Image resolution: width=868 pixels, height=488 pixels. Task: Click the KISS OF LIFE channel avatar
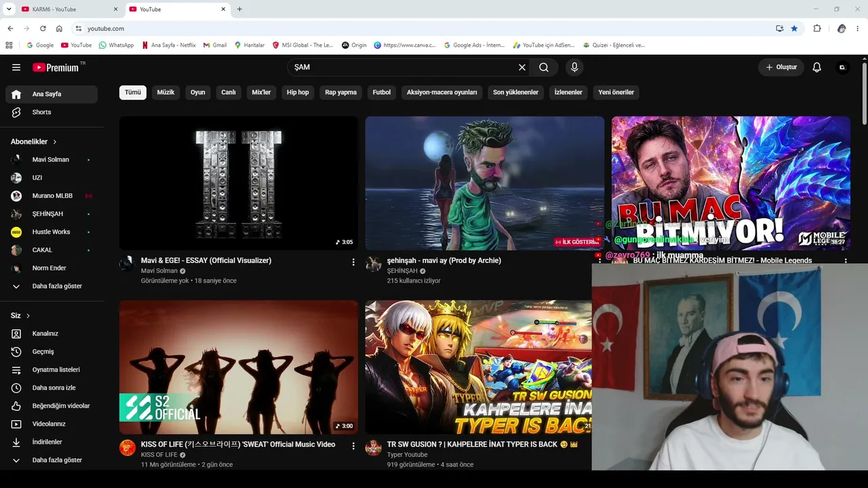click(x=127, y=447)
